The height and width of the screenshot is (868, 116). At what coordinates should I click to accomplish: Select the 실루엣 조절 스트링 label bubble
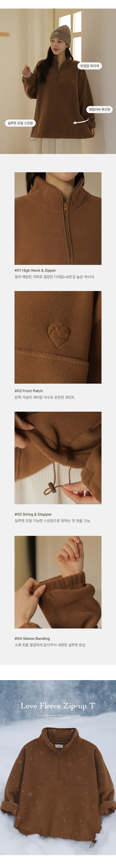(20, 123)
